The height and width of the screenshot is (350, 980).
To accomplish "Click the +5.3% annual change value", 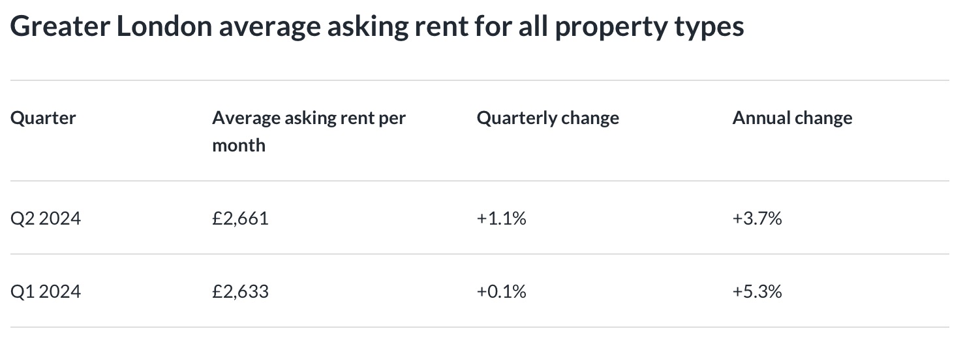I will [x=757, y=291].
